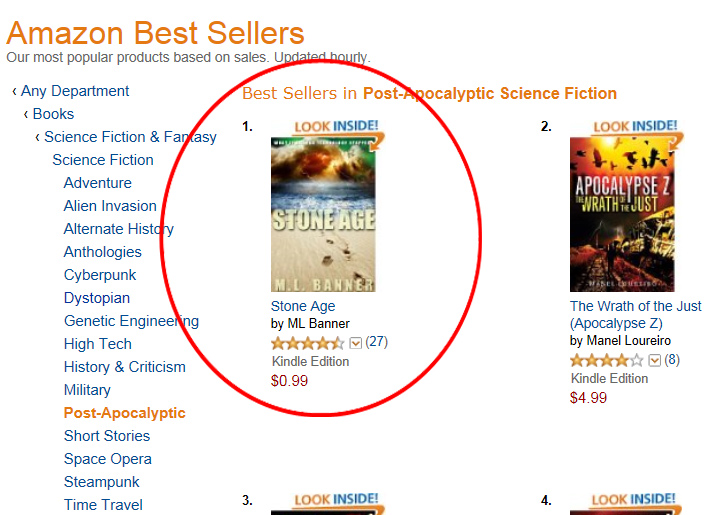This screenshot has height=515, width=719.
Task: Select the Cyberpunk subcategory
Action: coord(100,275)
